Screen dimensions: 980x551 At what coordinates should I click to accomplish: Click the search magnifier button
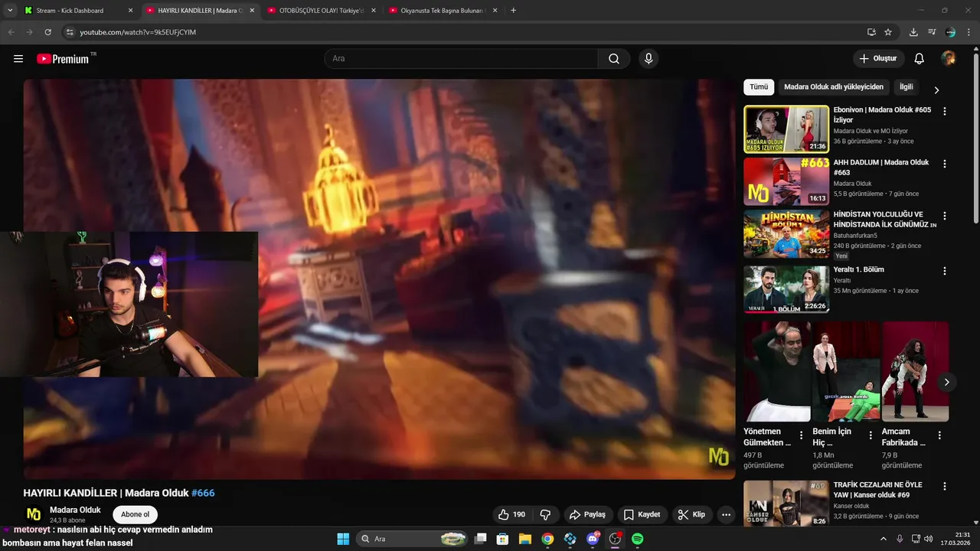pyautogui.click(x=614, y=59)
